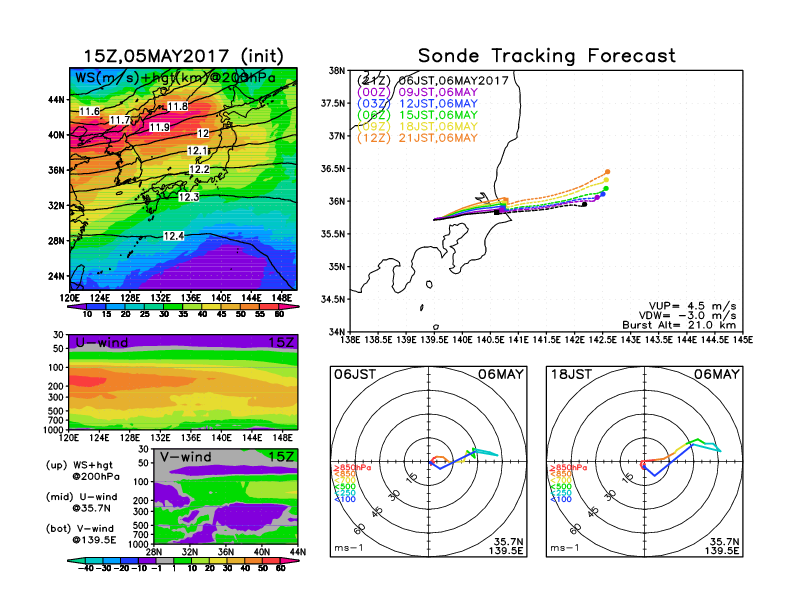Click the blue landing point dot on the track
Screen dimensions: 792x612
pos(603,194)
